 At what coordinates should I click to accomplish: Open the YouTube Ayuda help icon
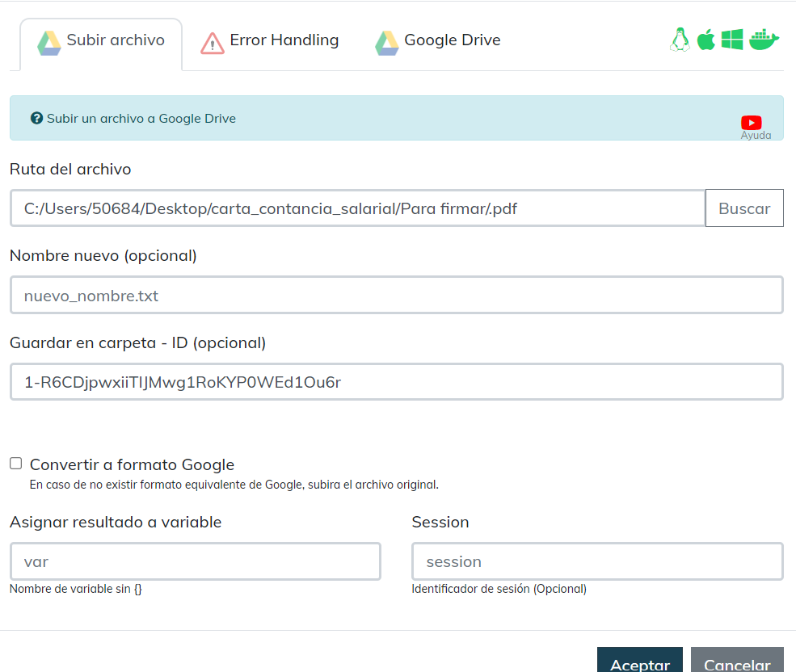752,123
